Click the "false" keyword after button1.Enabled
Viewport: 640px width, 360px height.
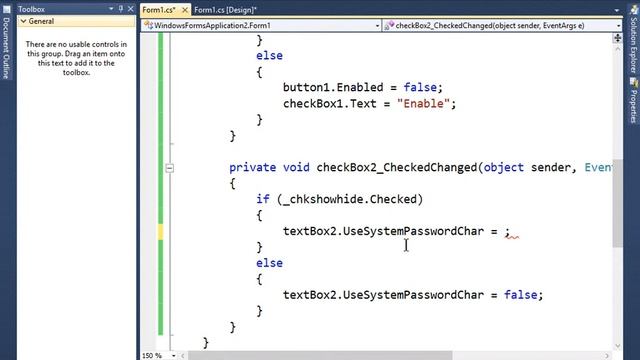point(420,87)
